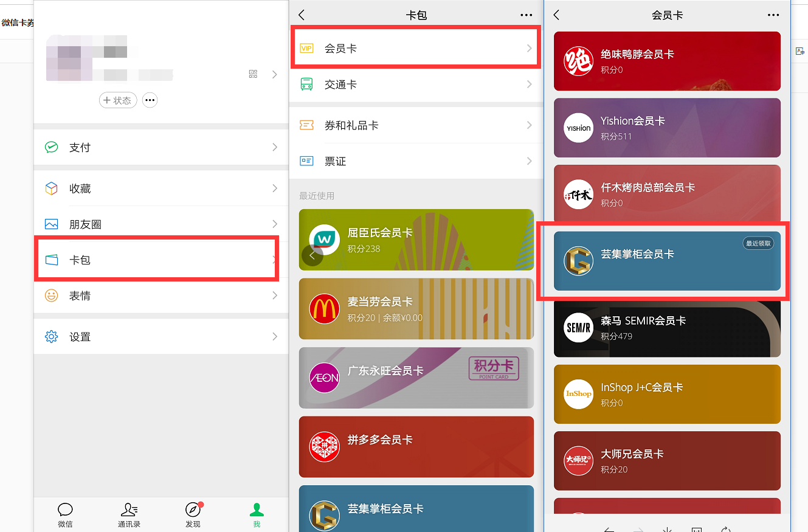Click the 最近领取 badge on 芸集掌柜 card

758,243
